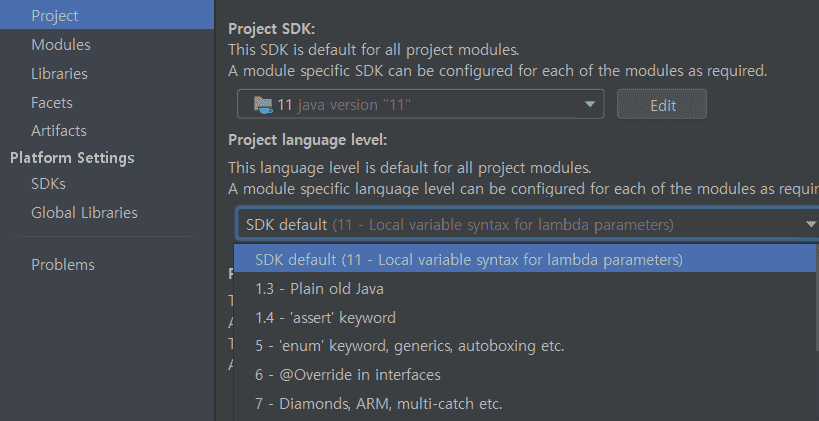This screenshot has height=421, width=819.
Task: Pick 1.4 - 'assert' keyword level
Action: [x=325, y=318]
